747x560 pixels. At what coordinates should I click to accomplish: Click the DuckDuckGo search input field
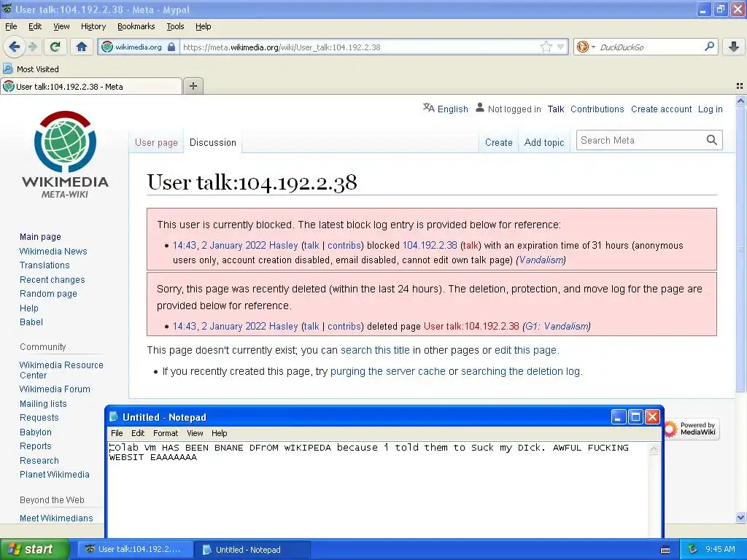point(650,47)
